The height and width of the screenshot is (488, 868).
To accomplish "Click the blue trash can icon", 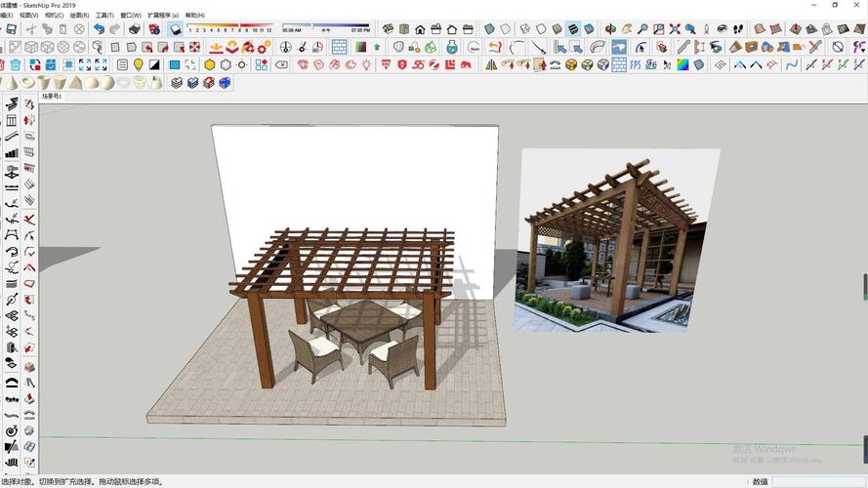I will pos(15,64).
